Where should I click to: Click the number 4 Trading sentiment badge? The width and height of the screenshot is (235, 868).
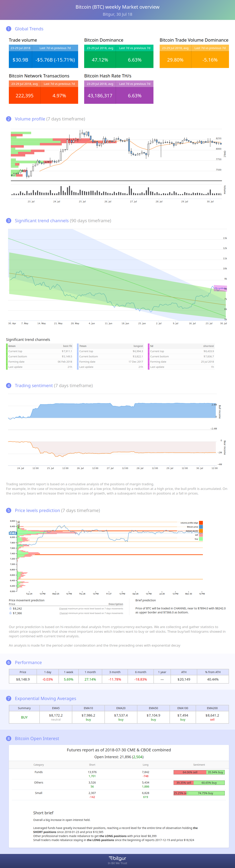coord(9,385)
